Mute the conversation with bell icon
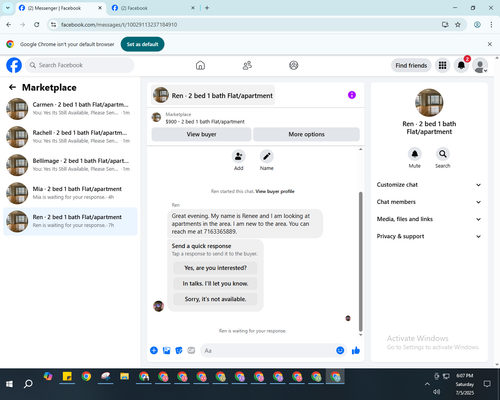Viewport: 500px width, 400px height. 415,154
